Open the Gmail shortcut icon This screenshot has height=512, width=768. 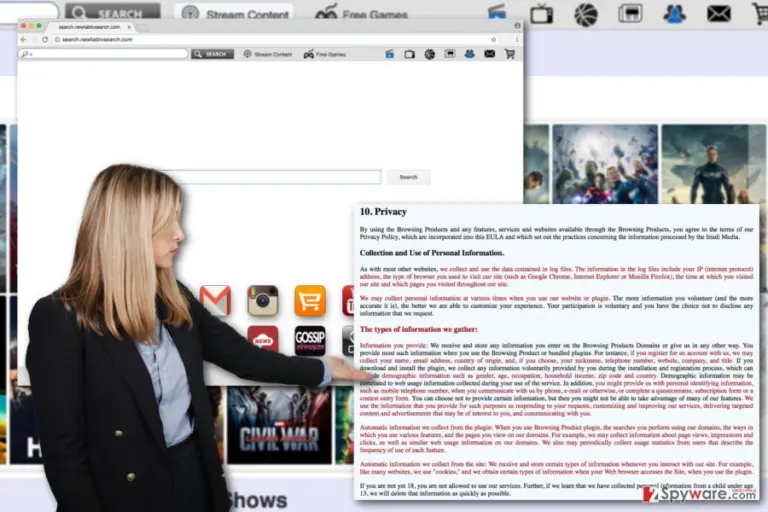(216, 300)
